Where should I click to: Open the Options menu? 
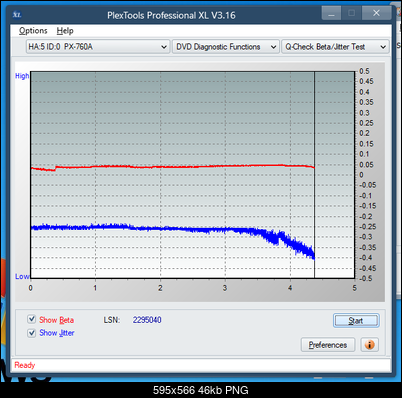(33, 31)
